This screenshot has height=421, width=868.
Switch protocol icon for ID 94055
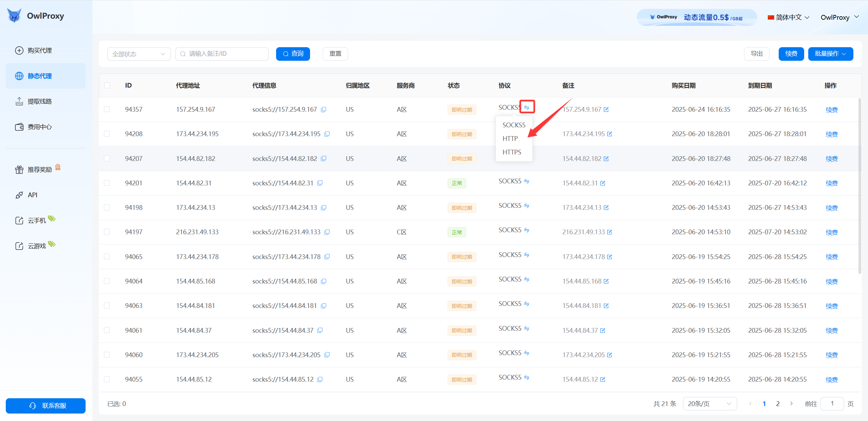[527, 378]
